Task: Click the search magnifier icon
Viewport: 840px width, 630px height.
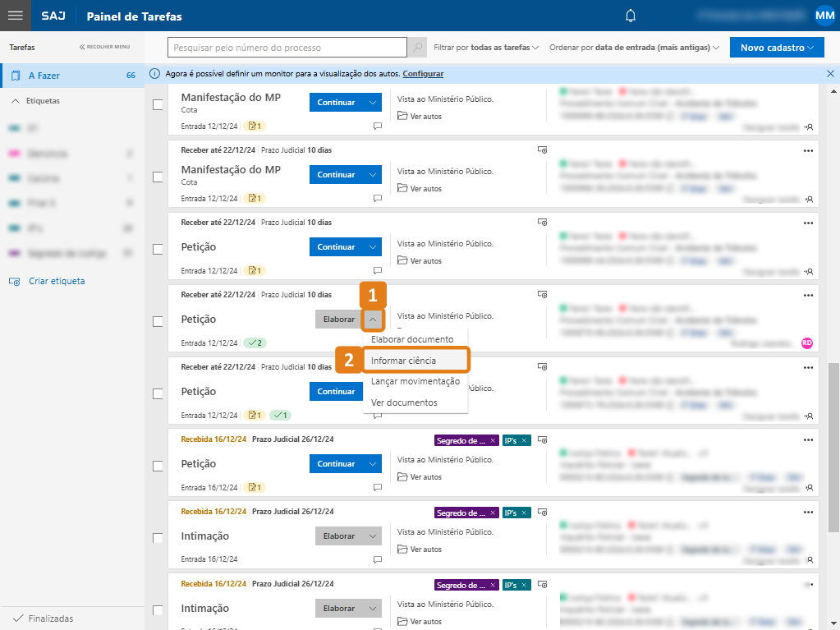Action: (x=418, y=48)
